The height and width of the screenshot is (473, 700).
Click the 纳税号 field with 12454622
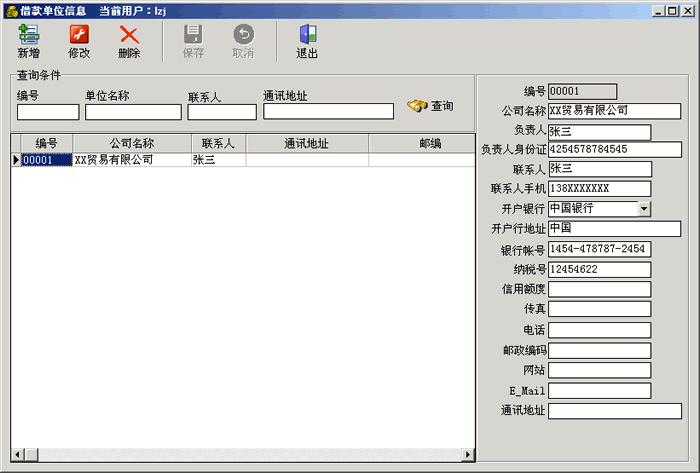click(x=600, y=270)
